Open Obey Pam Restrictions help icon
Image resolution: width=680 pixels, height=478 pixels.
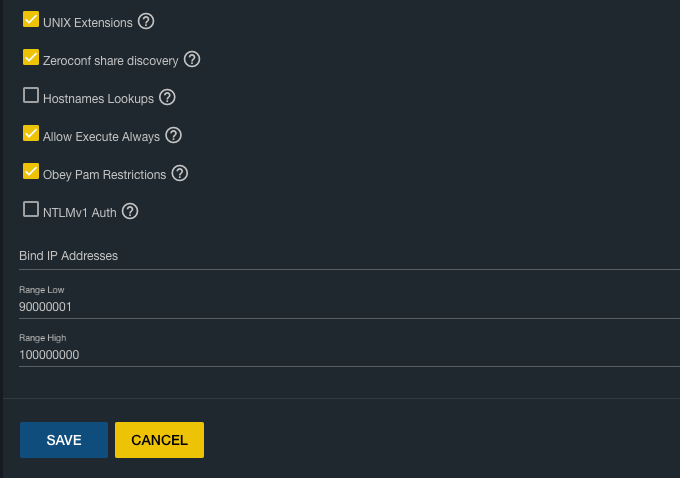click(180, 173)
